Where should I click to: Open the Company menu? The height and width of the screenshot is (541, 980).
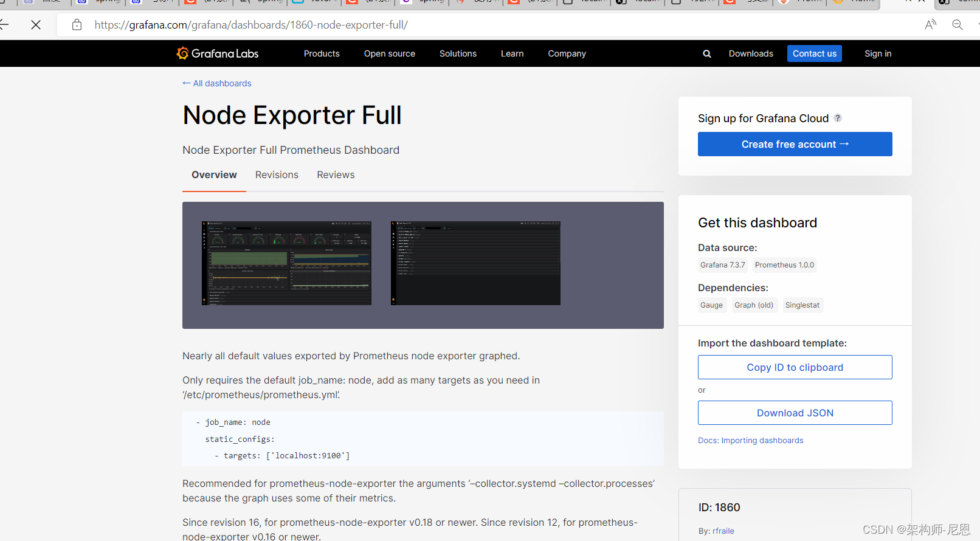(x=567, y=53)
